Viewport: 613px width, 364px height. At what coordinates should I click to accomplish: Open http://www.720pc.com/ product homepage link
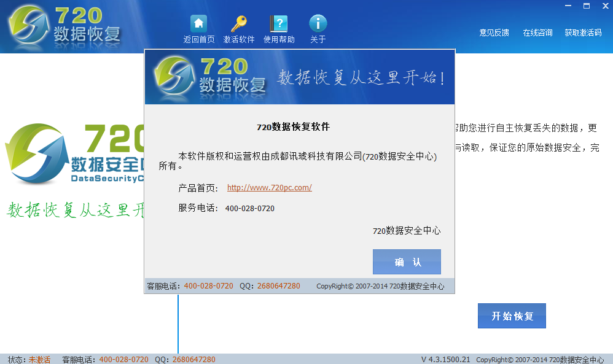[x=270, y=187]
